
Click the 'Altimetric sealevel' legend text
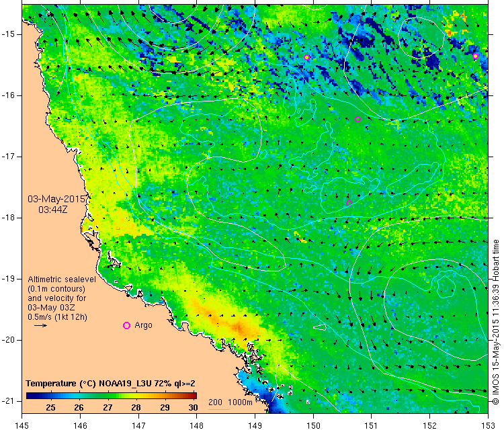click(x=62, y=279)
